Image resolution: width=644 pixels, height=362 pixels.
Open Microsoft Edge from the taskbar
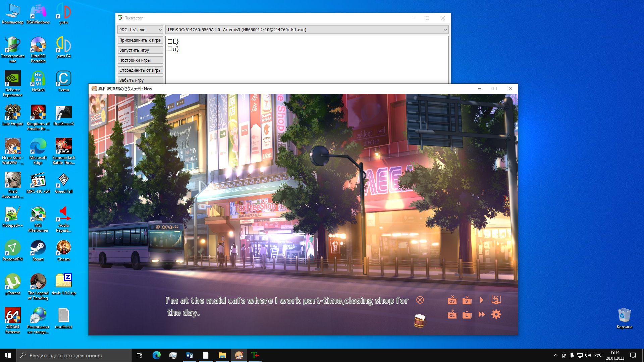(x=156, y=355)
